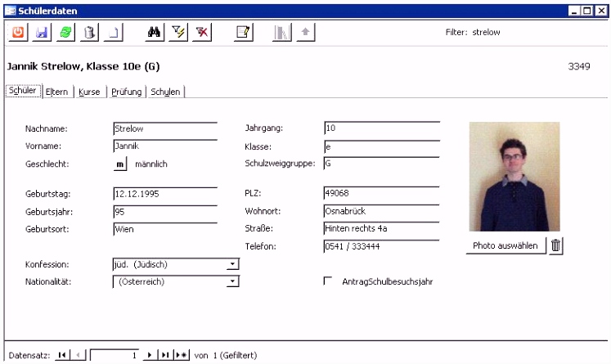This screenshot has height=364, width=611.
Task: Delete record using toolbar trash can icon
Action: coord(90,32)
